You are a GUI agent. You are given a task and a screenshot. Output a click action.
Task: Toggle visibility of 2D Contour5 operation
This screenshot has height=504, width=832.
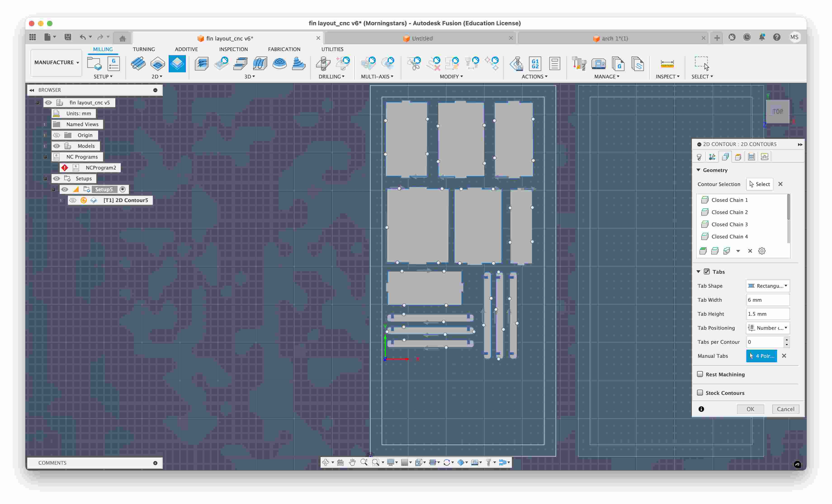pos(73,200)
